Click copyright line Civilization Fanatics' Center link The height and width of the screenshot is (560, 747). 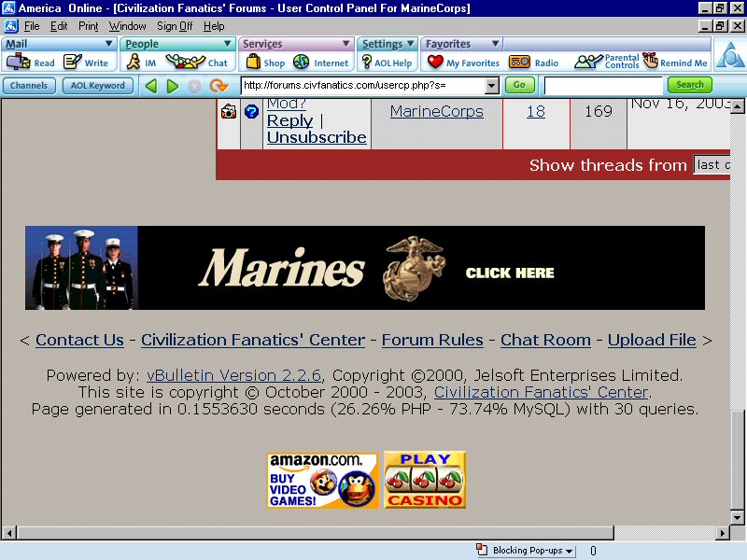coord(541,392)
